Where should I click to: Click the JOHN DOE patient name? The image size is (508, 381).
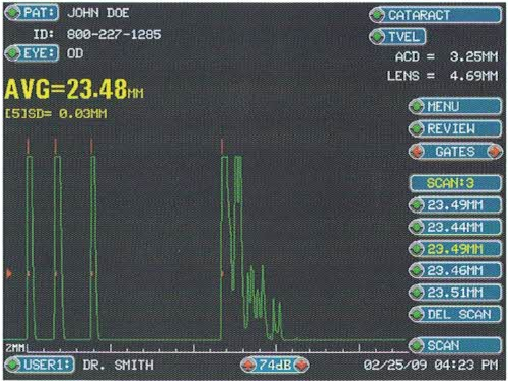98,13
